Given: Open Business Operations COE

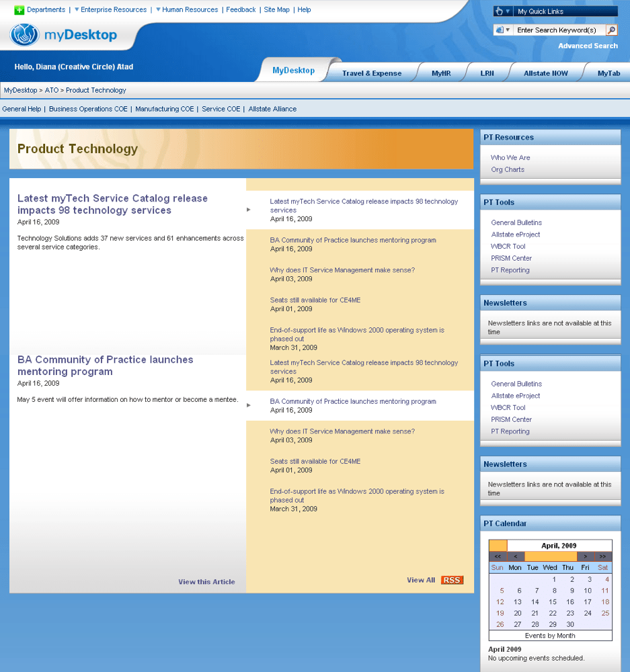Looking at the screenshot, I should pos(88,109).
